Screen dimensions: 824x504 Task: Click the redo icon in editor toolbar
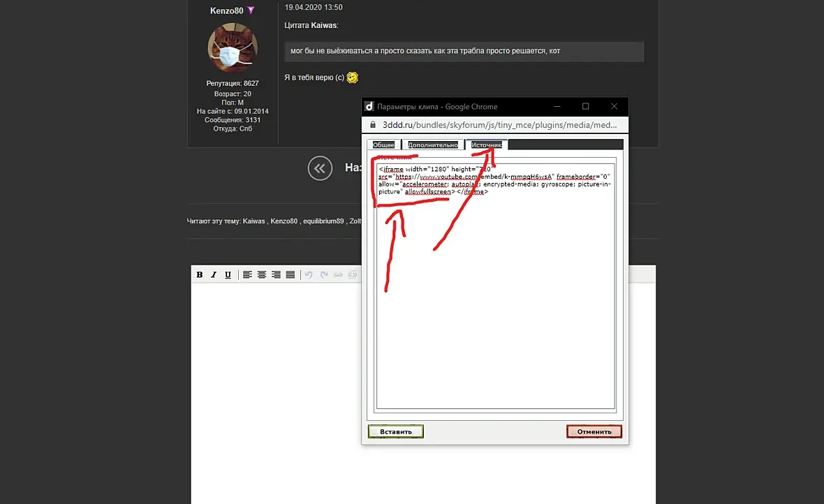tap(324, 274)
